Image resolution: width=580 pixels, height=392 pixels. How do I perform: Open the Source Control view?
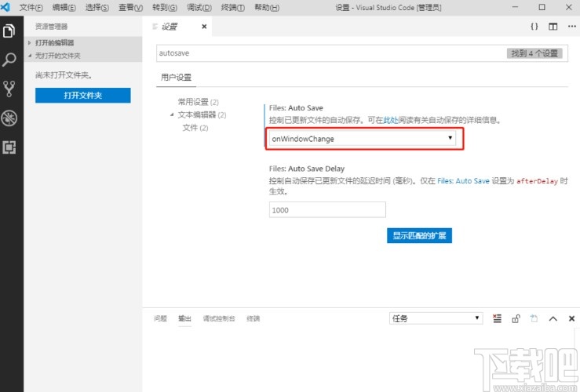(x=9, y=89)
